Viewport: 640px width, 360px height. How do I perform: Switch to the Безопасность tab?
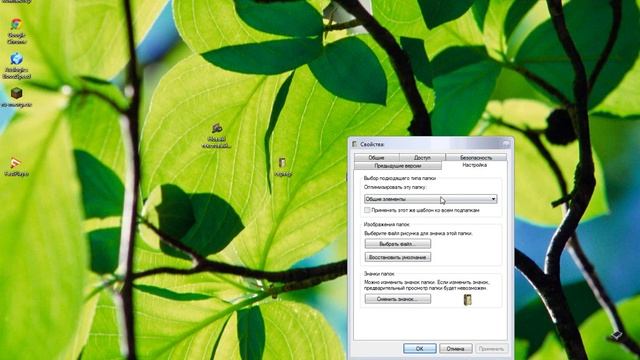tap(476, 158)
